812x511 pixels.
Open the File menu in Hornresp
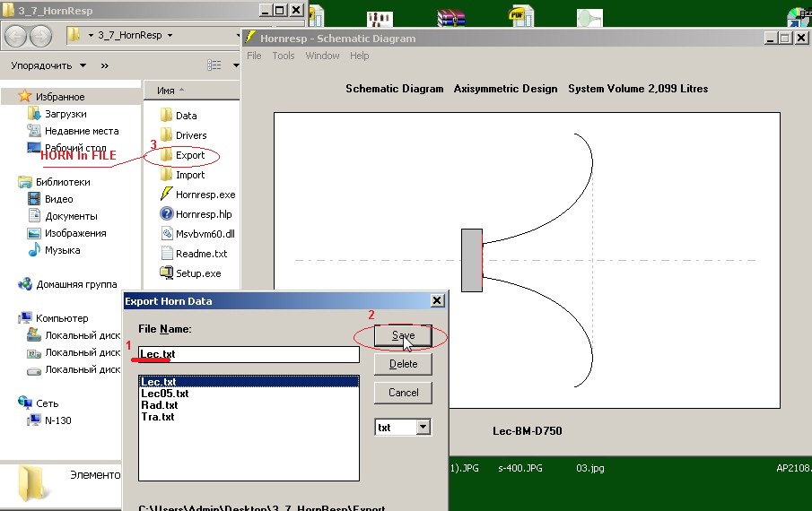(x=254, y=56)
